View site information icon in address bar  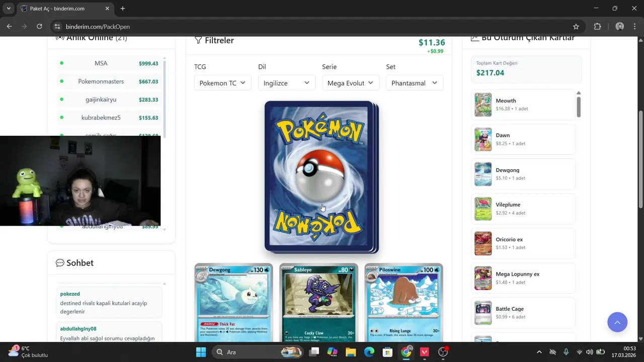point(57,27)
